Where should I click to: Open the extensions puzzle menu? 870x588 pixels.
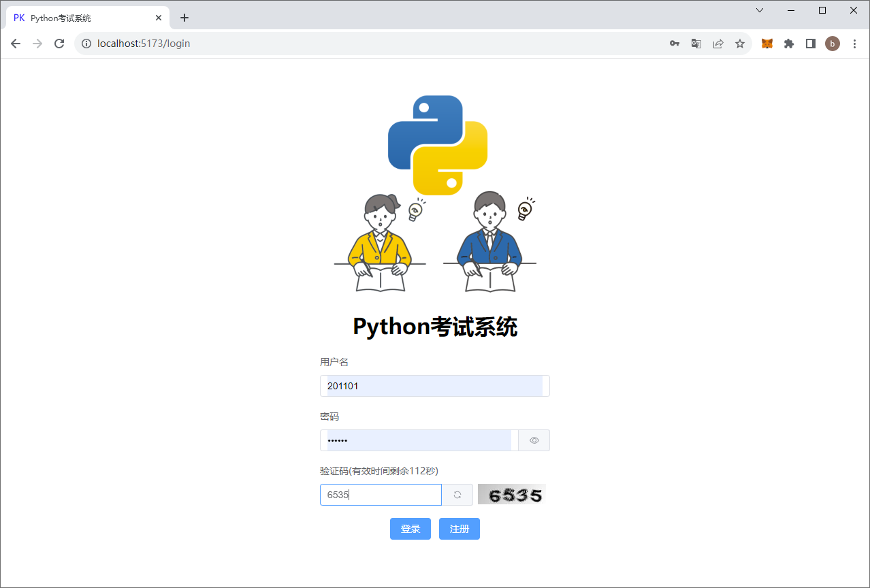(789, 44)
